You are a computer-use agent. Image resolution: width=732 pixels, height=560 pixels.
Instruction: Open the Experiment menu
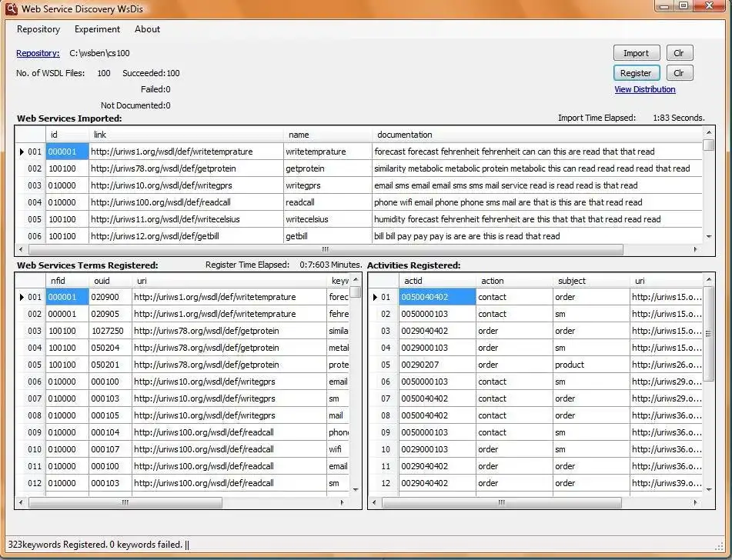pos(97,29)
